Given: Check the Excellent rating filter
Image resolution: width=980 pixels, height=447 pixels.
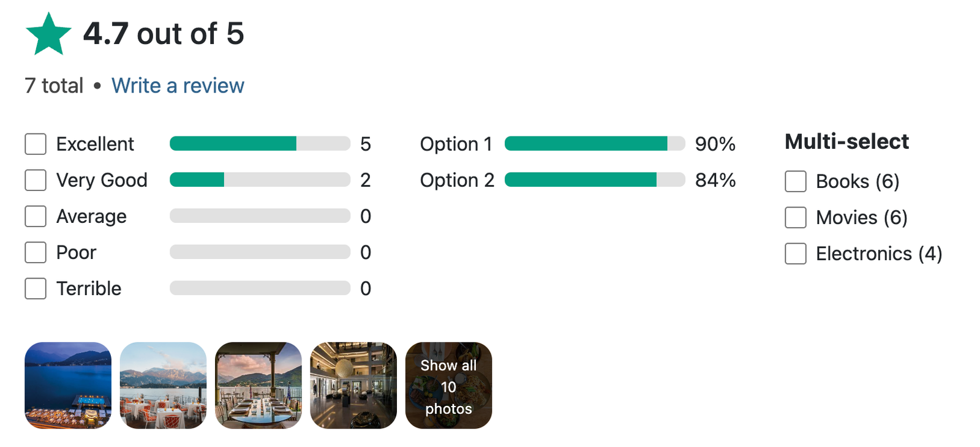Looking at the screenshot, I should tap(36, 144).
